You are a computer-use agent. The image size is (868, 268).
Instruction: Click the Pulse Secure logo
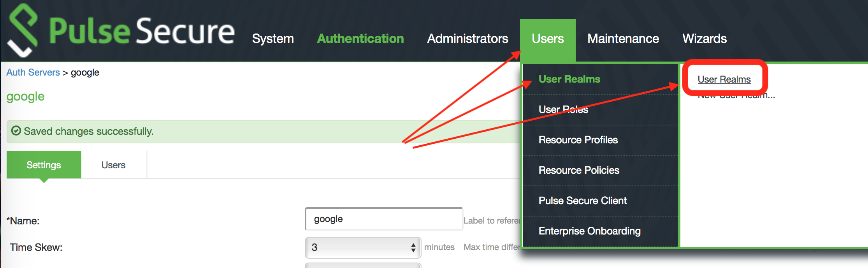pyautogui.click(x=121, y=31)
